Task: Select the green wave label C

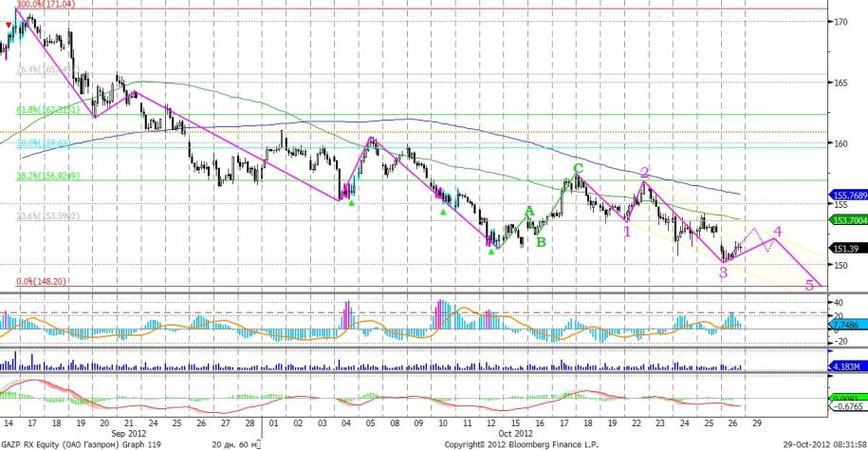Action: click(577, 171)
